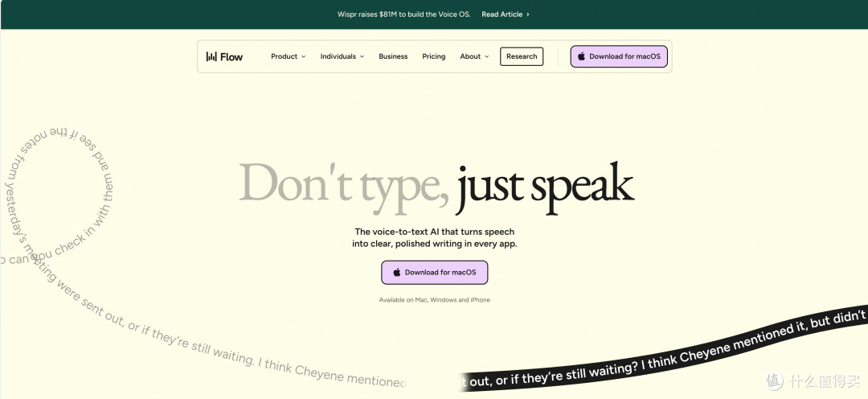Click the arrow icon after Read Article

point(527,14)
